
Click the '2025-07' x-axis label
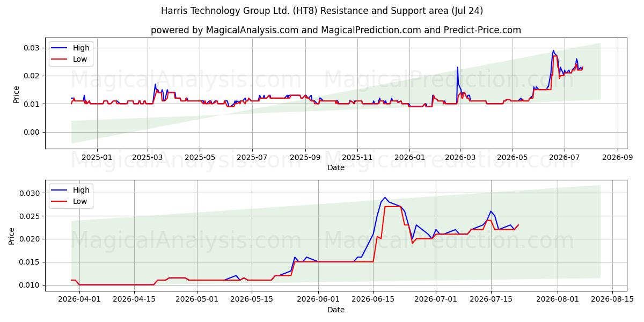252,158
